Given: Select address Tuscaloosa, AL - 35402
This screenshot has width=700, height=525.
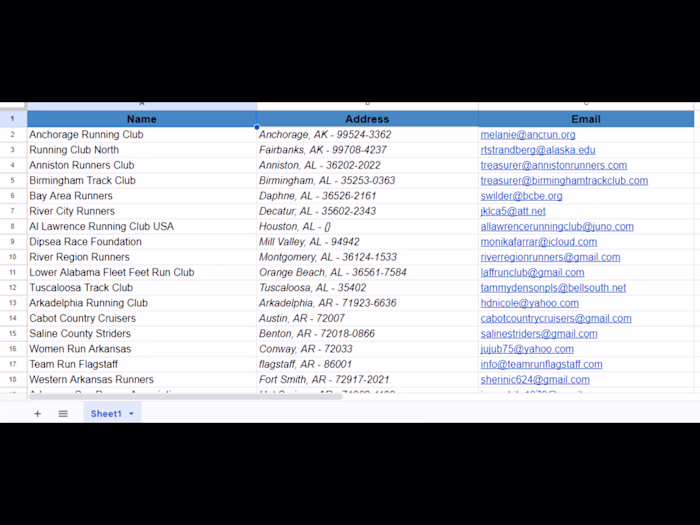Looking at the screenshot, I should pos(367,288).
